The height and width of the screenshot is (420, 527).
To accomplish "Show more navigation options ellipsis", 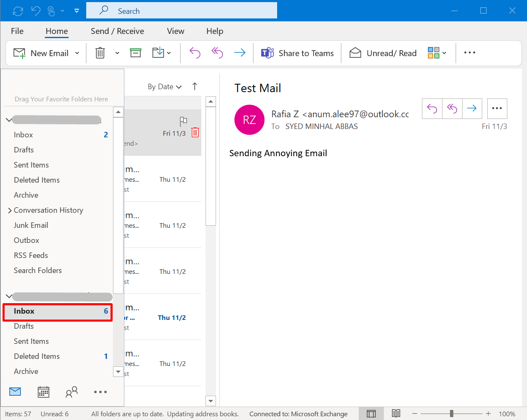I will 100,392.
